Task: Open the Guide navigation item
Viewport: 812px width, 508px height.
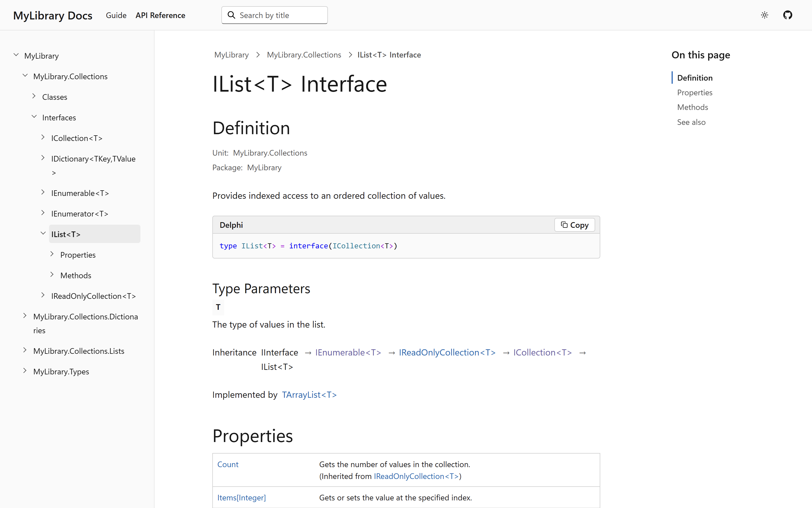Action: click(x=116, y=16)
